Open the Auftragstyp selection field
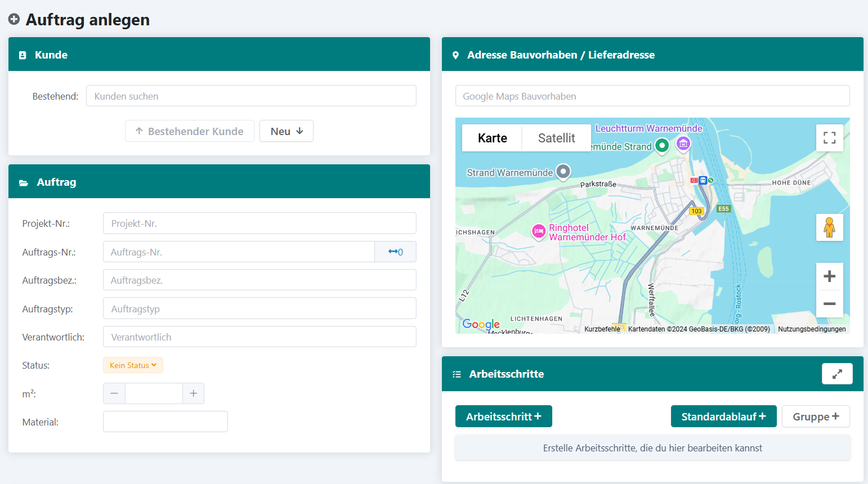 (259, 308)
